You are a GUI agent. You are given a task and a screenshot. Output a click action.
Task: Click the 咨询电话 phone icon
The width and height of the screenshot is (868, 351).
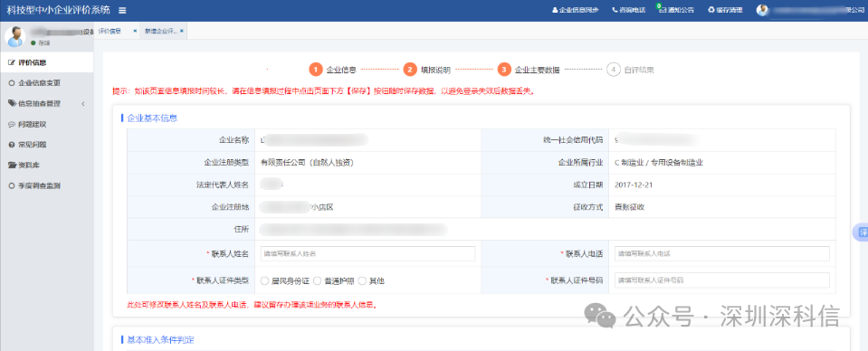615,10
